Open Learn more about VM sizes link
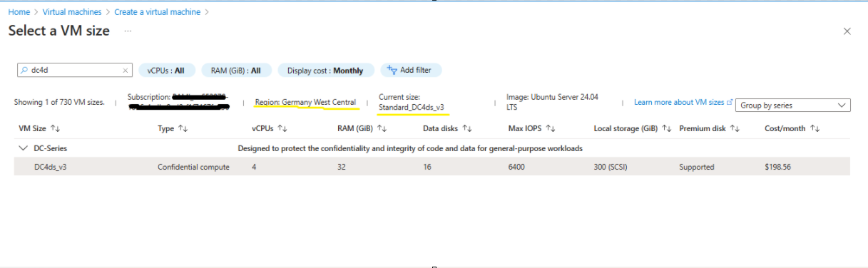The height and width of the screenshot is (268, 868). pos(683,103)
